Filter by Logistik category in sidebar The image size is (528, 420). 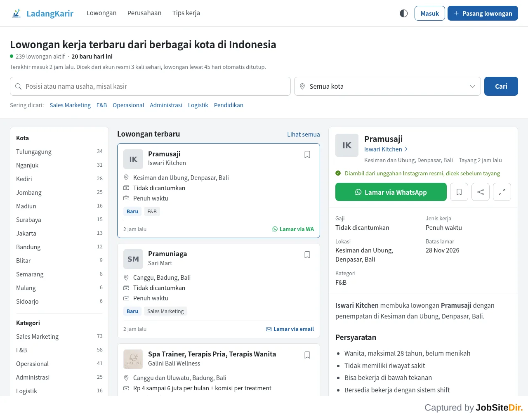[59, 391]
